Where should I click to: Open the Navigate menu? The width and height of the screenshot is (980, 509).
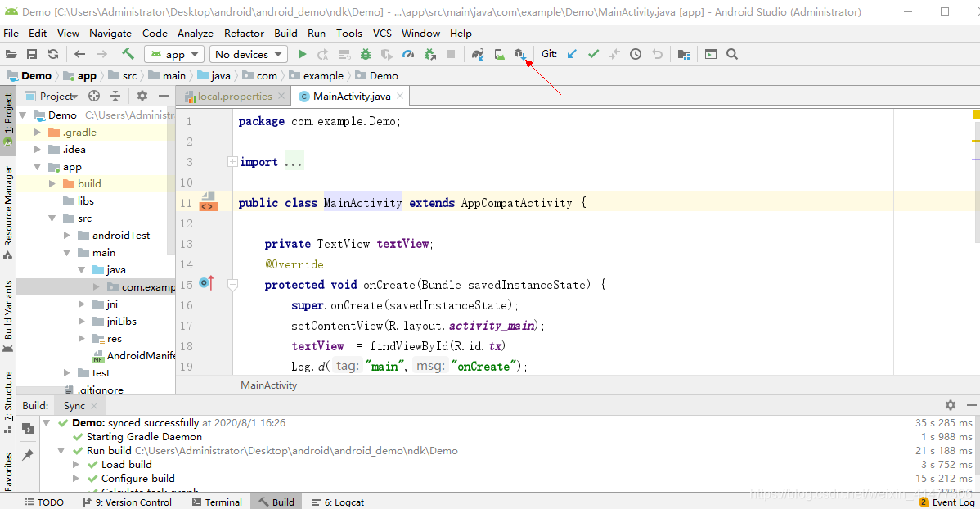110,33
